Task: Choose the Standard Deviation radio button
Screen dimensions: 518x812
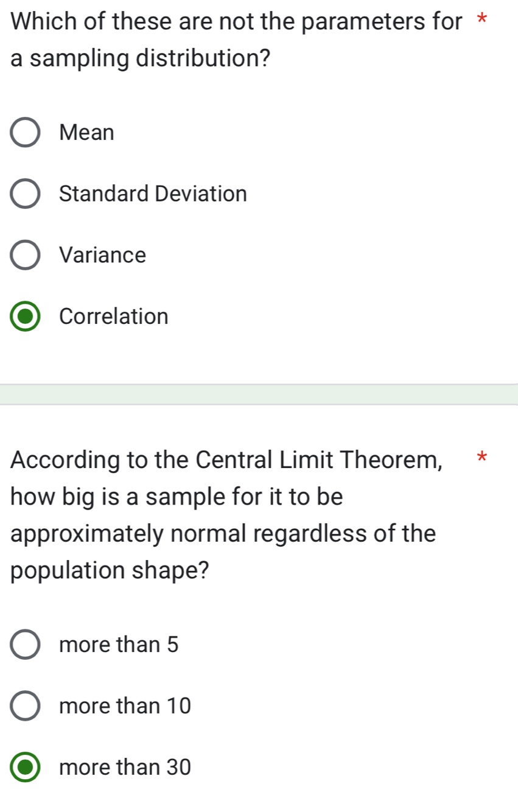Action: click(26, 194)
